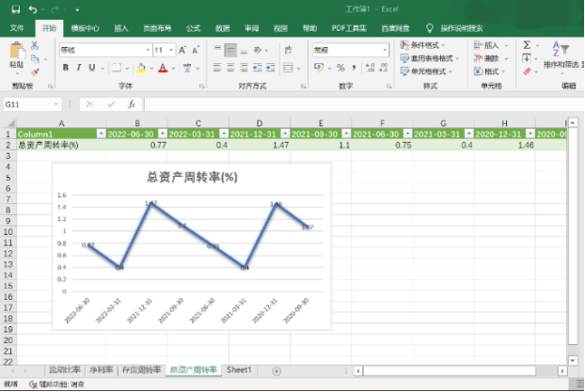
Task: Toggle wrap text icon
Action: (x=289, y=50)
